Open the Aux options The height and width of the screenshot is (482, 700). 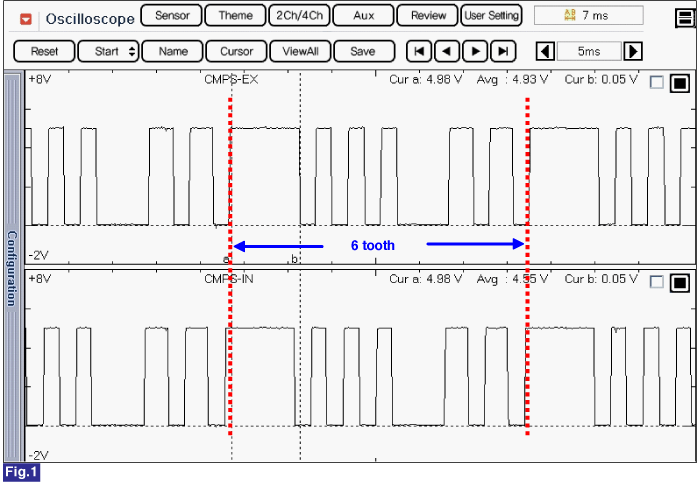click(x=363, y=16)
